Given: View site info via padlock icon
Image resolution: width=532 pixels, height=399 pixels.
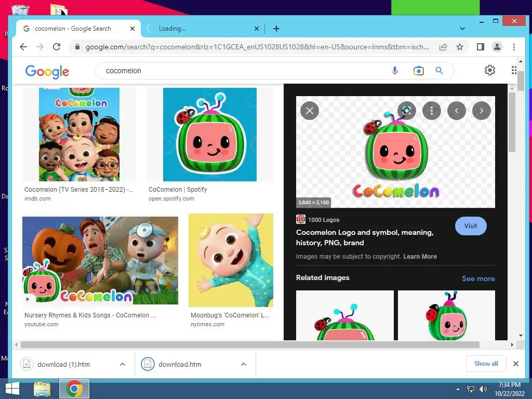Looking at the screenshot, I should click(x=77, y=47).
